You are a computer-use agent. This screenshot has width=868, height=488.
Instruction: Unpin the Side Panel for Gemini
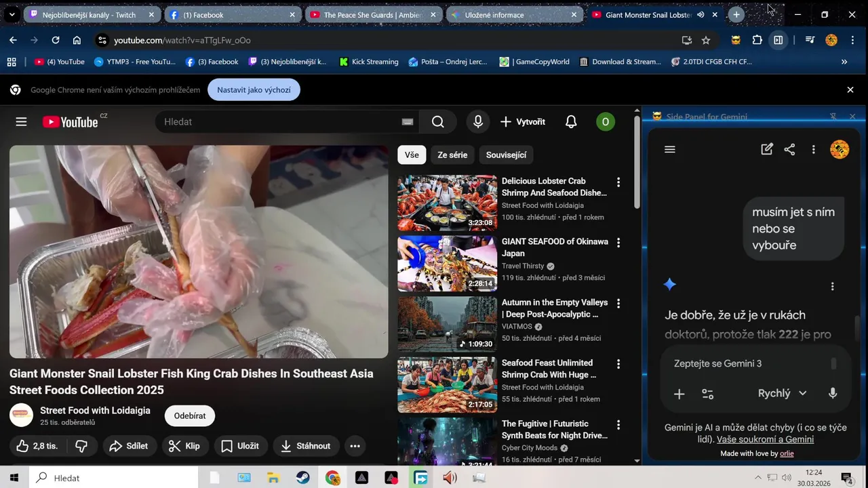coord(833,117)
